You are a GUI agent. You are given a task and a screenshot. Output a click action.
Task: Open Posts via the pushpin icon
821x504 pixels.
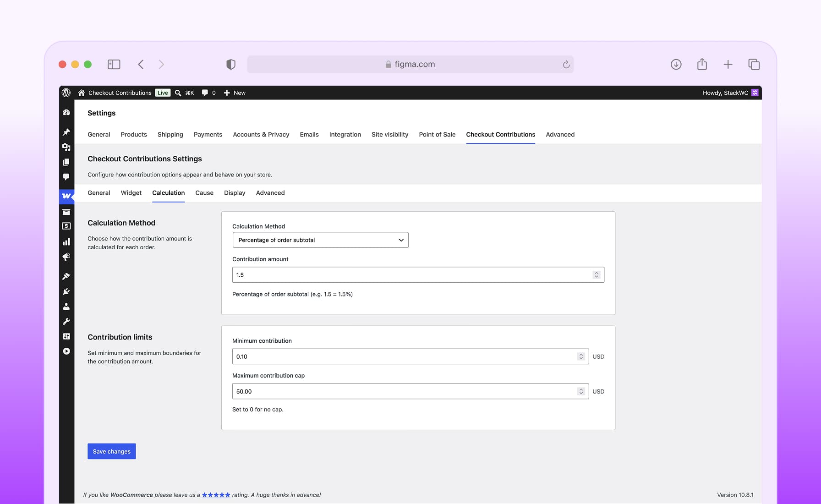pos(66,132)
